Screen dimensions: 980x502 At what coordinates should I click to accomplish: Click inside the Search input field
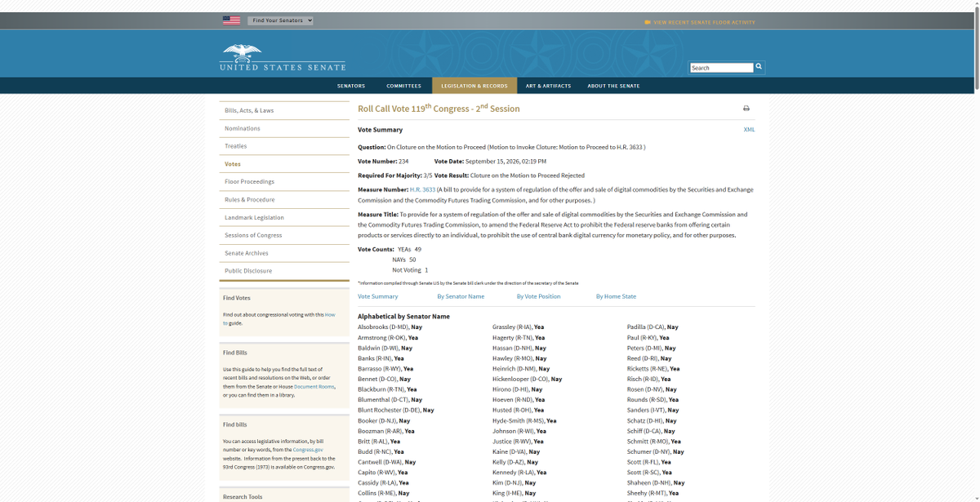point(721,68)
